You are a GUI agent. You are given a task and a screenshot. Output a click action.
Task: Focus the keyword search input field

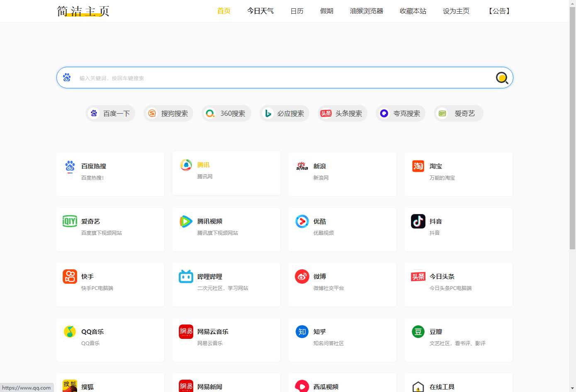pos(284,78)
